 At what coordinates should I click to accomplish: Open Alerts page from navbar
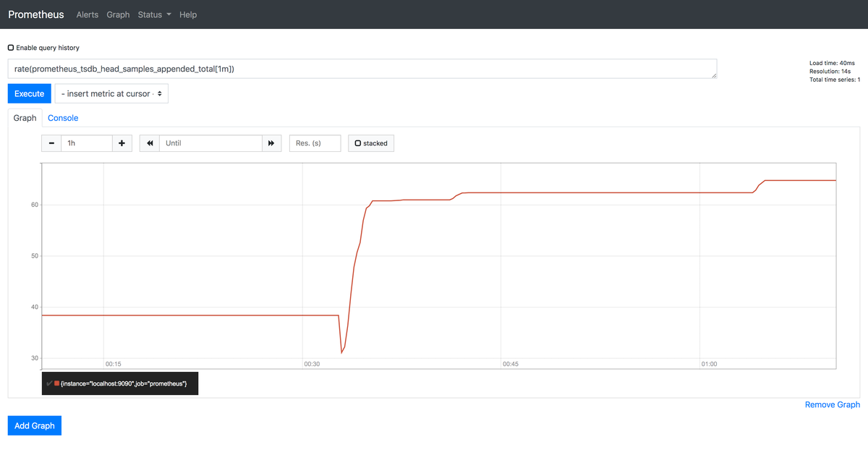click(88, 14)
